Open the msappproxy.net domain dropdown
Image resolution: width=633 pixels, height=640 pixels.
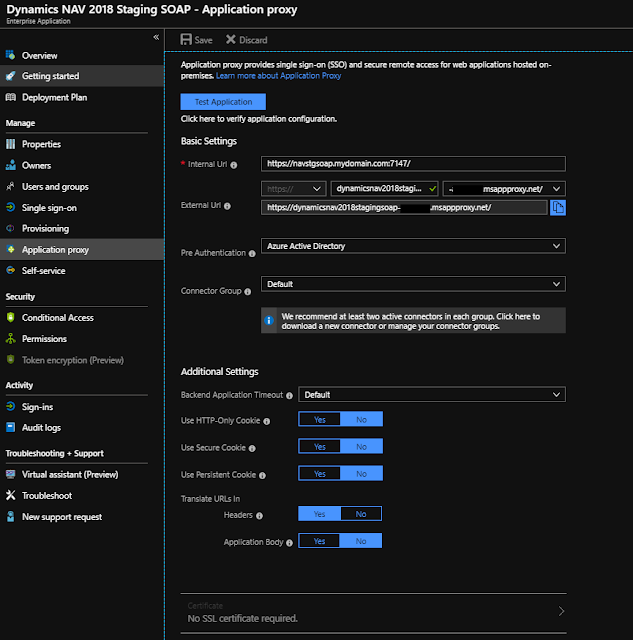point(504,189)
